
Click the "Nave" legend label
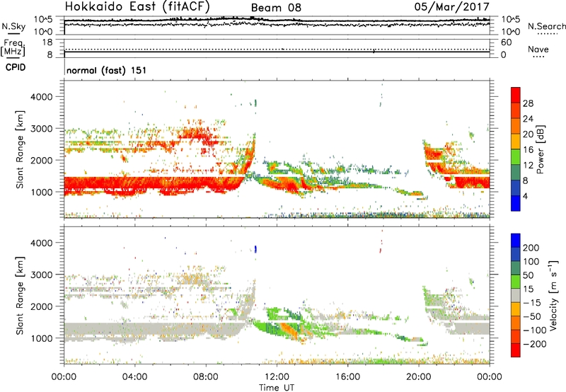pos(538,49)
